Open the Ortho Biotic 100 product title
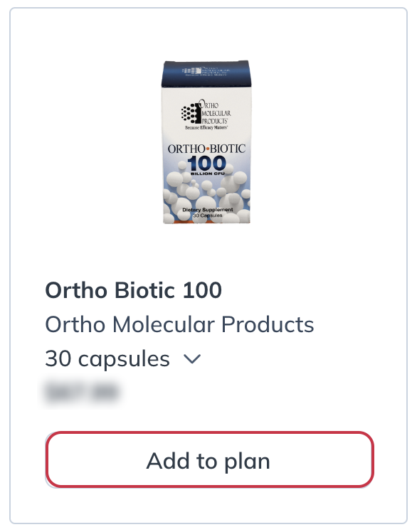The width and height of the screenshot is (417, 532). [134, 290]
